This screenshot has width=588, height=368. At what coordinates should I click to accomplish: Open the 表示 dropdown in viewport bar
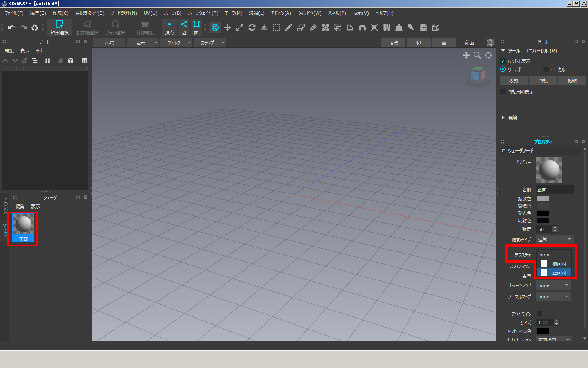coord(143,43)
